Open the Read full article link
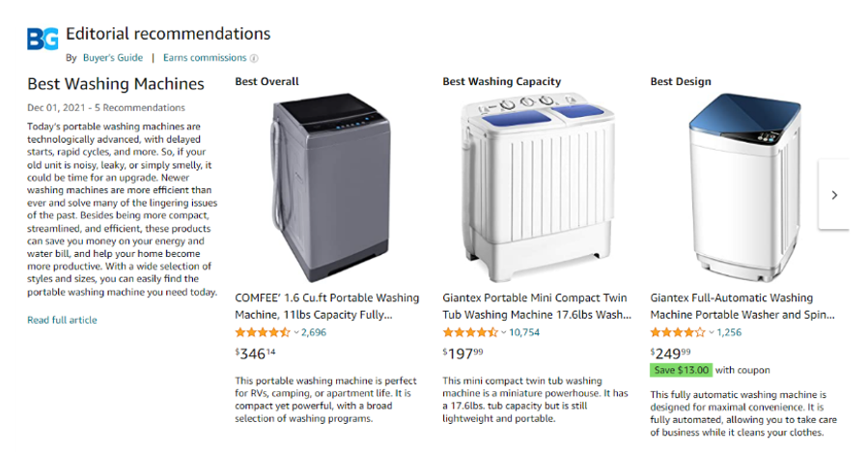The image size is (868, 452). (x=62, y=321)
